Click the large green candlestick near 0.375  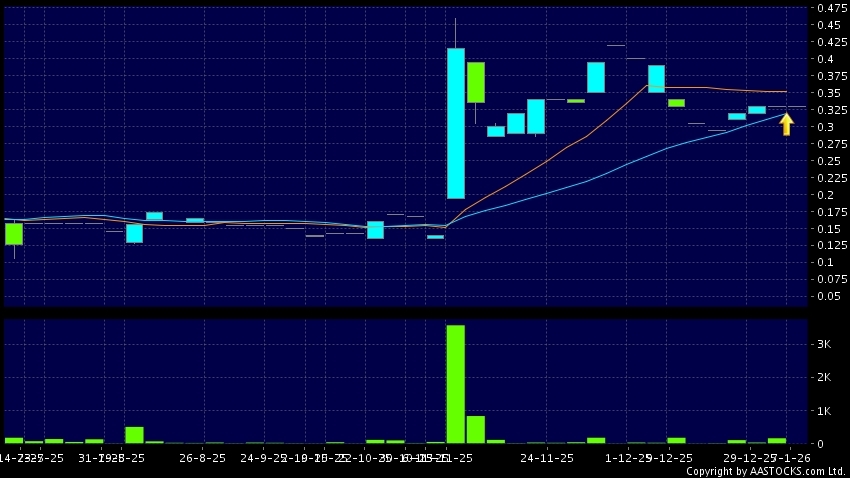(475, 82)
